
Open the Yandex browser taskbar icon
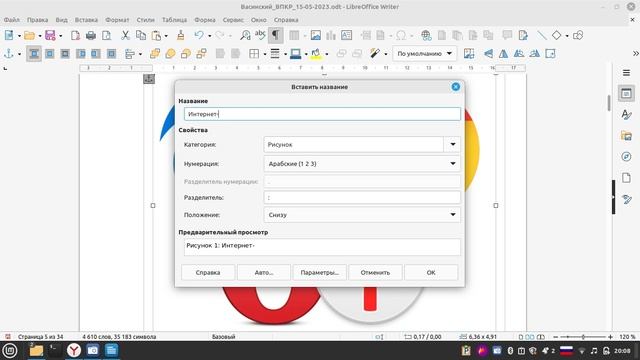74,350
